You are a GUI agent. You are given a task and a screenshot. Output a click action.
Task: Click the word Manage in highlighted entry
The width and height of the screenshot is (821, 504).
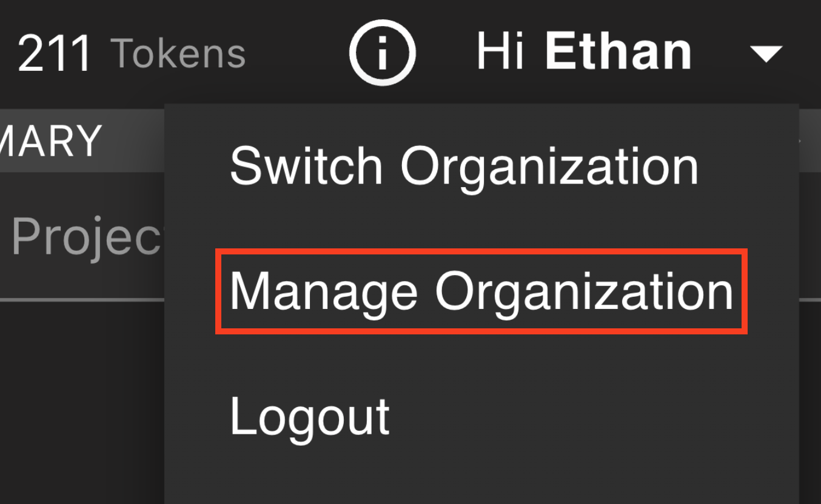pyautogui.click(x=324, y=291)
